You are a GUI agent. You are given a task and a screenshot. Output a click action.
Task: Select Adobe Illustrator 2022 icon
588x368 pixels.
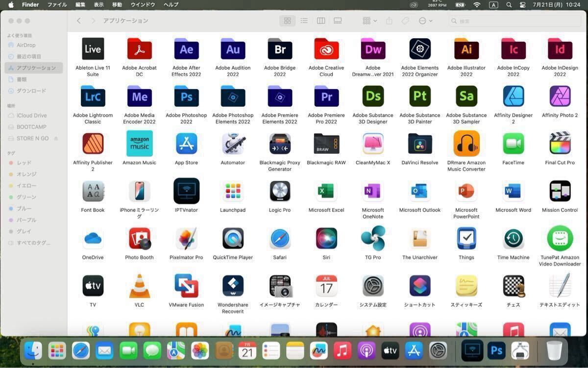pyautogui.click(x=466, y=49)
